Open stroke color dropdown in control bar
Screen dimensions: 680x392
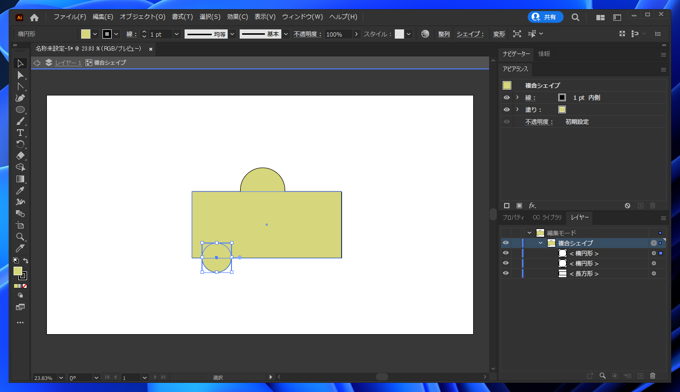coord(116,34)
